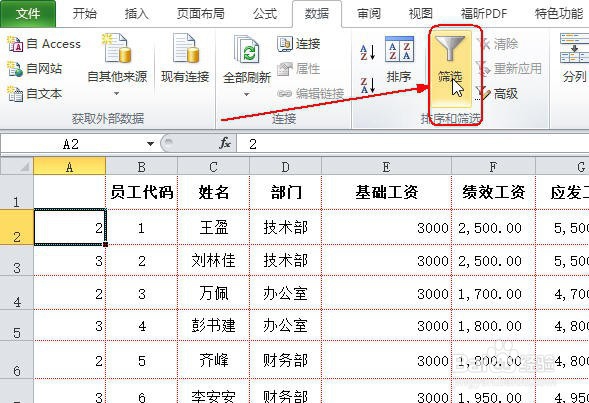Select column F header
589x403 pixels.
tap(493, 166)
